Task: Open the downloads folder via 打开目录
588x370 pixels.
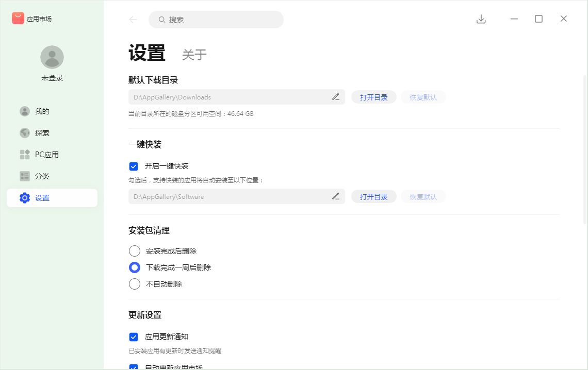Action: [x=373, y=97]
